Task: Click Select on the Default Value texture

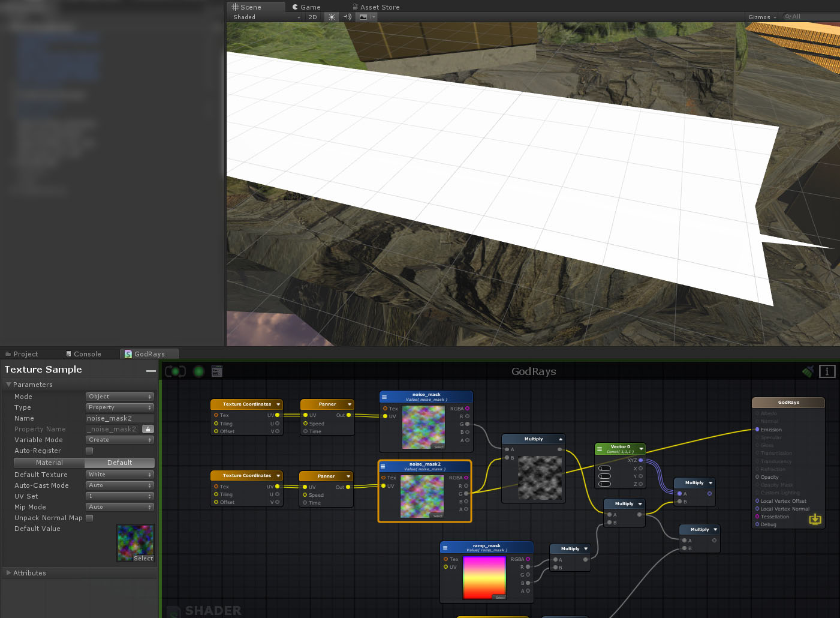Action: 143,558
